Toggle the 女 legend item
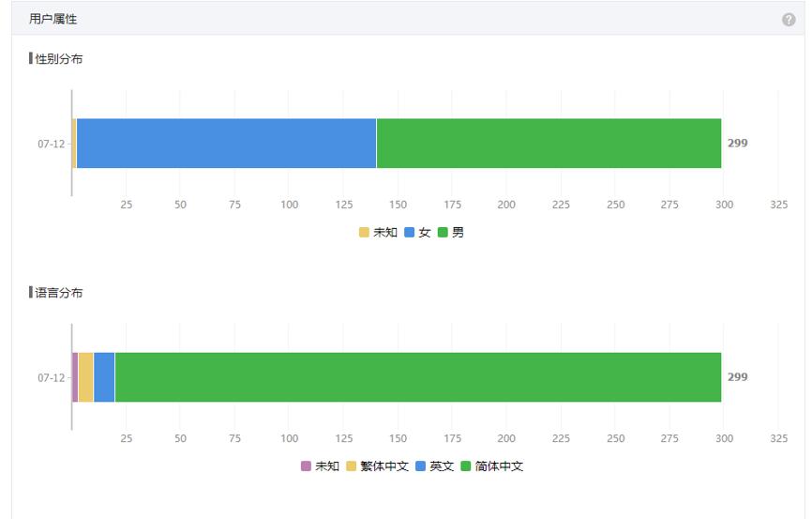Screen dimensions: 812x519 click(417, 232)
